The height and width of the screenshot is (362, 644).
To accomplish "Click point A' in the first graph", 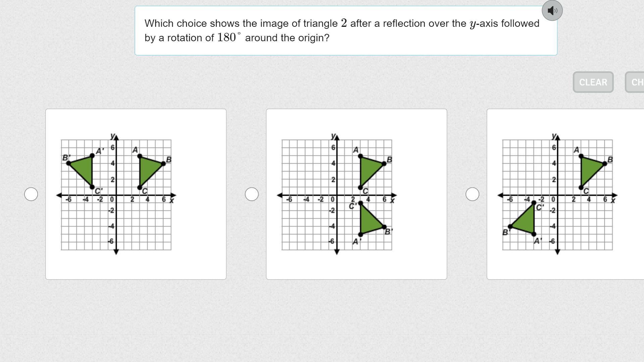I will pos(92,156).
